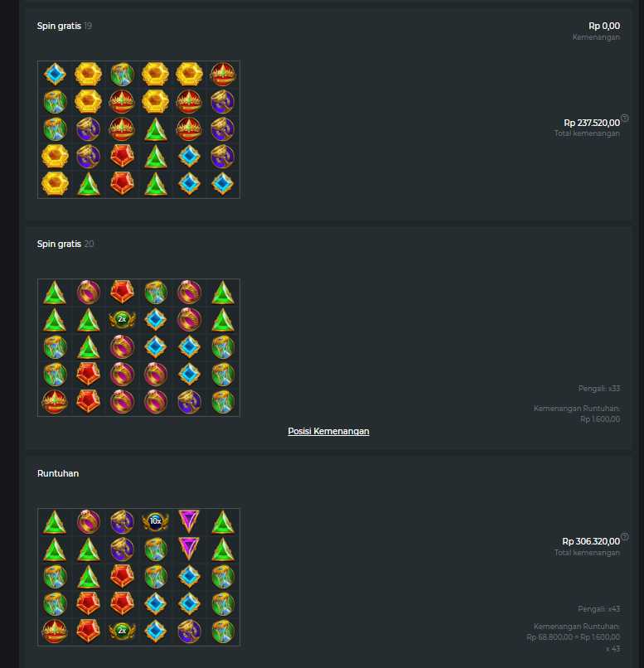Click the Rp 237.520,00 total amount

pos(592,123)
